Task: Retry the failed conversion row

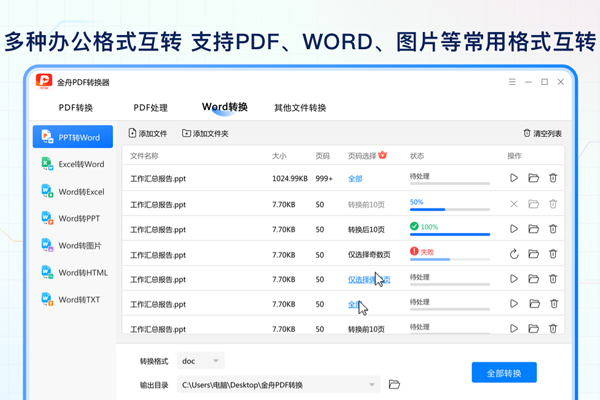Action: click(x=514, y=254)
